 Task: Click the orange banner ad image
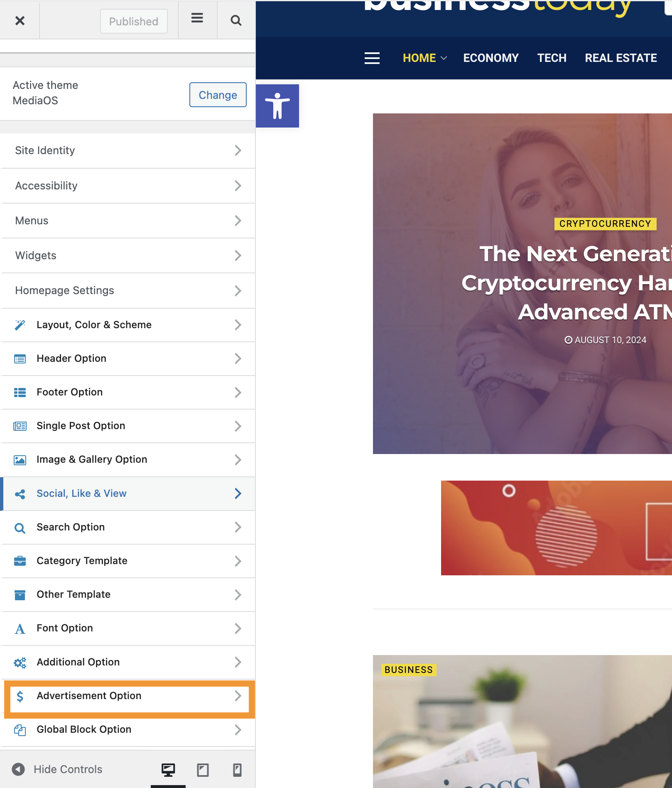(557, 528)
